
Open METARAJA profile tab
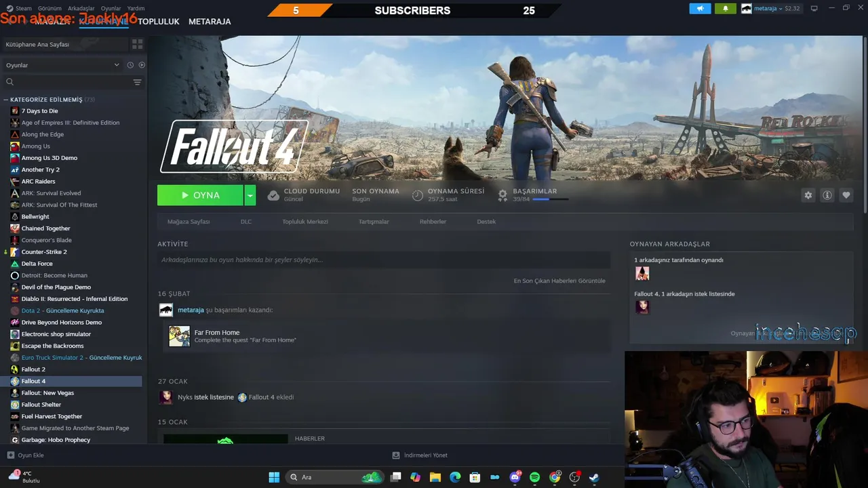210,22
